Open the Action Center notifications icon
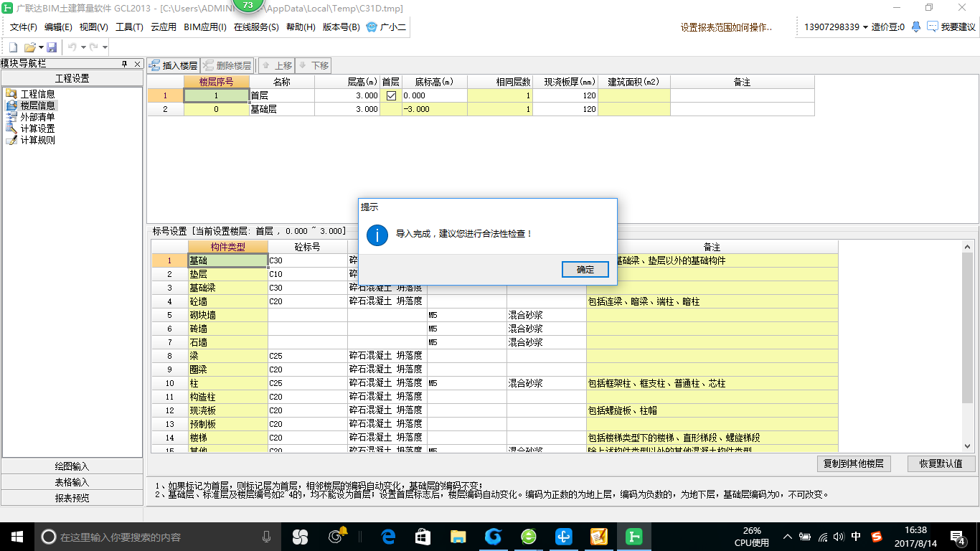Viewport: 980px width, 551px height. 958,537
